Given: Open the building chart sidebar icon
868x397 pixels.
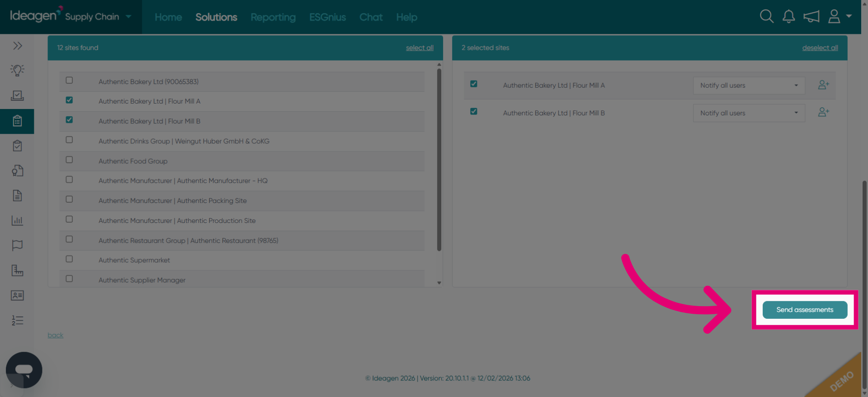Looking at the screenshot, I should [17, 270].
